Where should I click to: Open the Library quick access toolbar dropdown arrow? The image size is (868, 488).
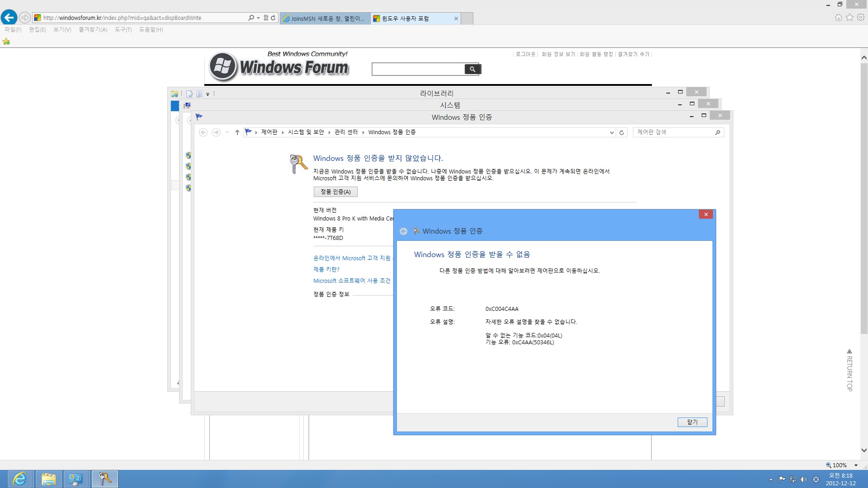pyautogui.click(x=208, y=94)
